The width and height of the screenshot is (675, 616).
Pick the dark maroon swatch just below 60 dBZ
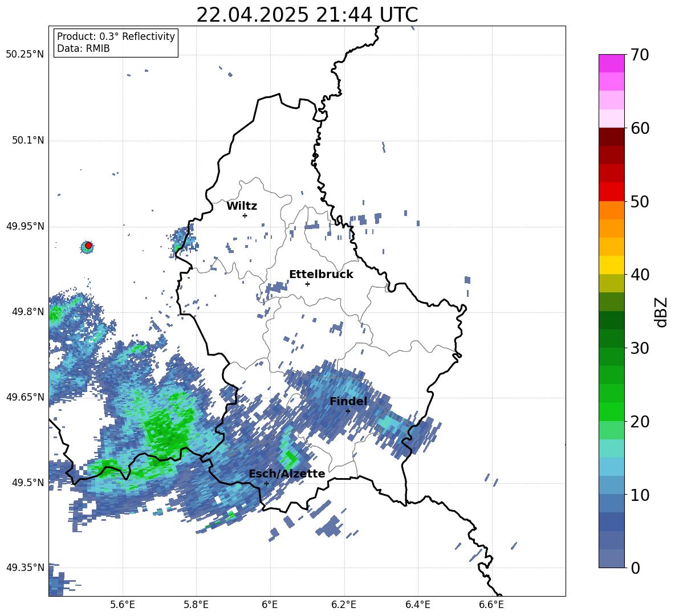611,136
